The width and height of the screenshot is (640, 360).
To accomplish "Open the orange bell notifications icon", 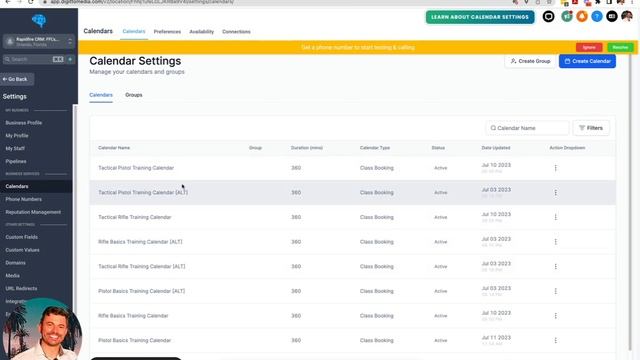I will [582, 16].
